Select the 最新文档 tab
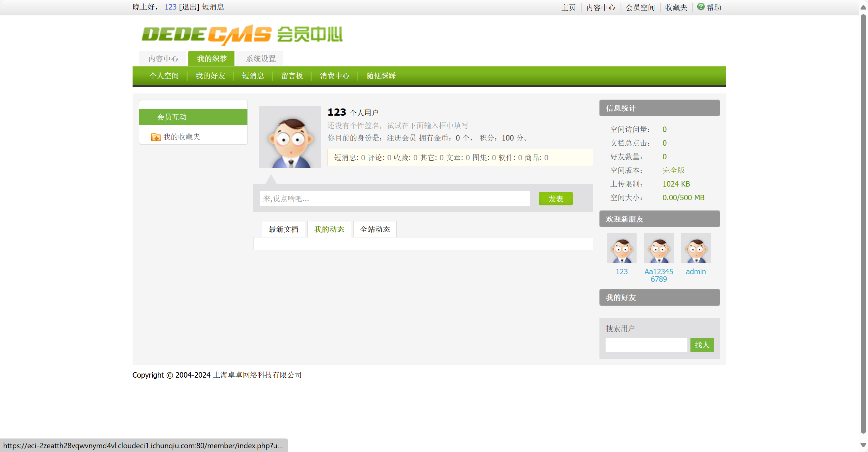Image resolution: width=868 pixels, height=452 pixels. pyautogui.click(x=283, y=229)
